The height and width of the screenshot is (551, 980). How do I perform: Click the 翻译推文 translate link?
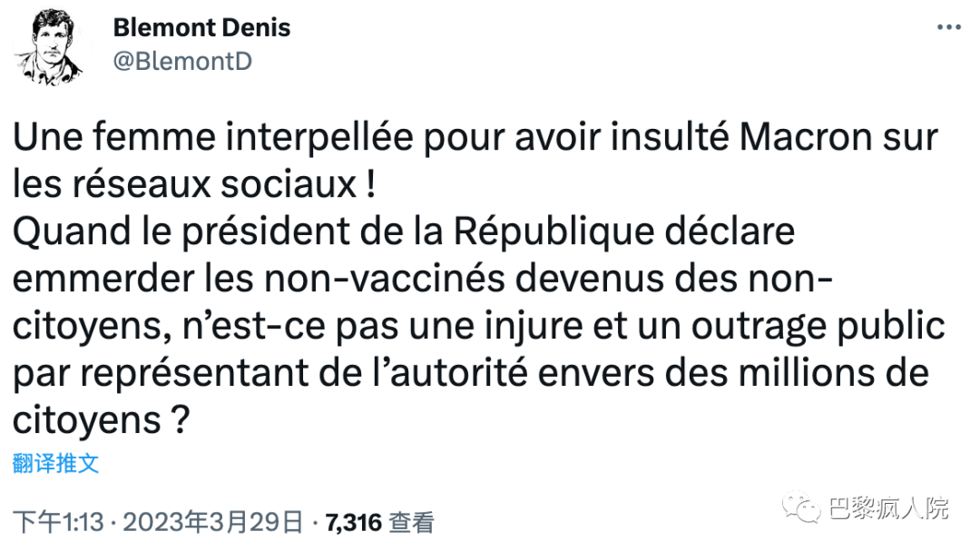[55, 464]
